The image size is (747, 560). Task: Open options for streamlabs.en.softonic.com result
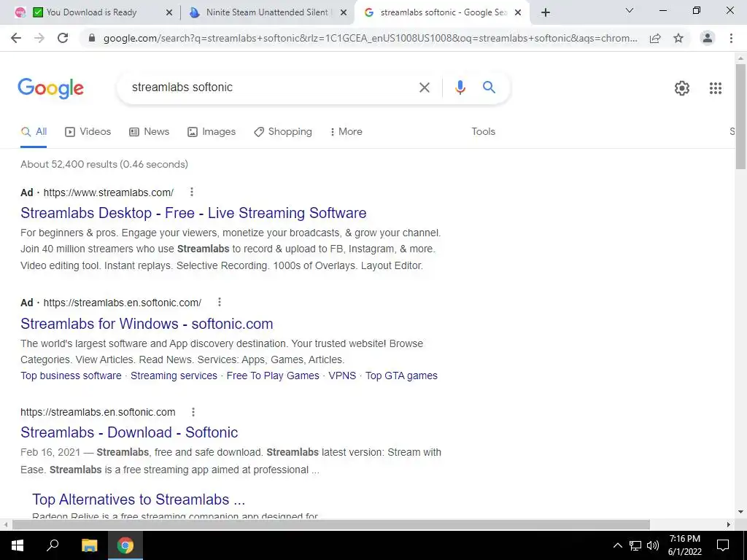click(x=193, y=412)
